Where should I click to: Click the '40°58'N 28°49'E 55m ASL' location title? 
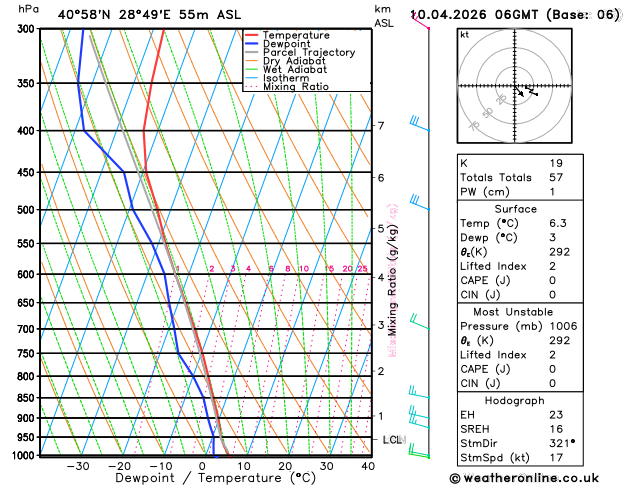click(x=149, y=15)
